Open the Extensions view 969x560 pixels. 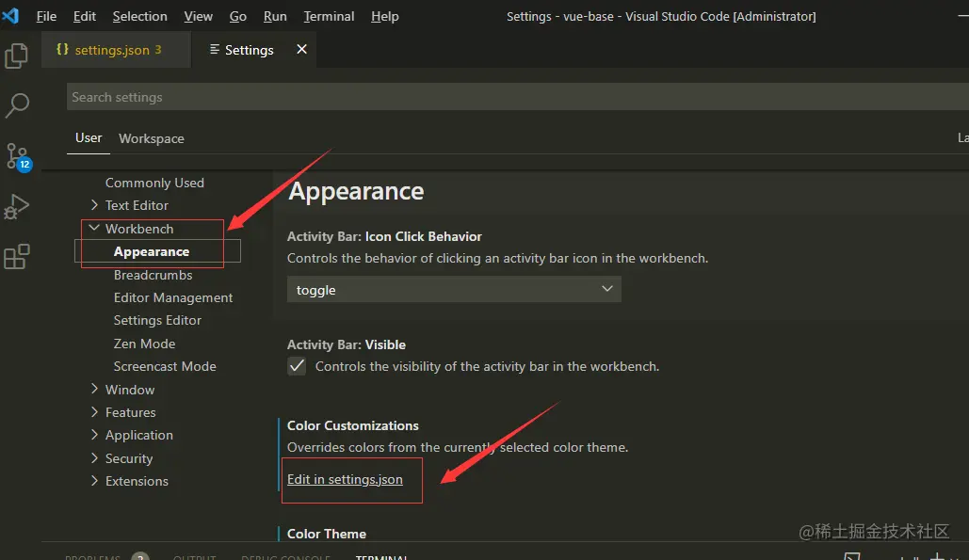click(17, 256)
